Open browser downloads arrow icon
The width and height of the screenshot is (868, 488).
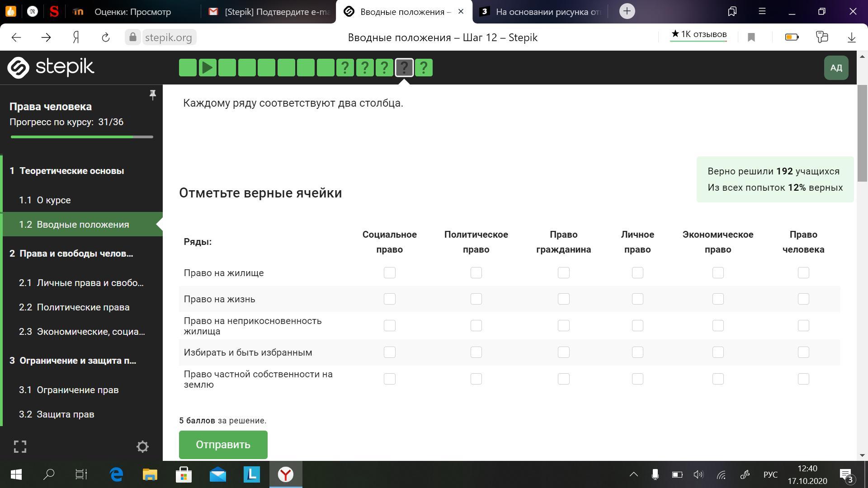pyautogui.click(x=851, y=38)
